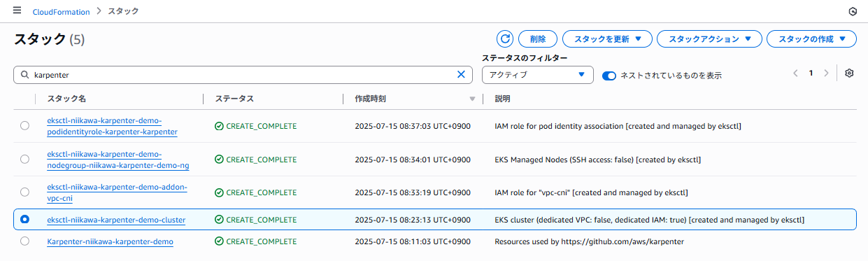Clear the karpenter search text
Viewport: 868px width, 261px height.
461,74
